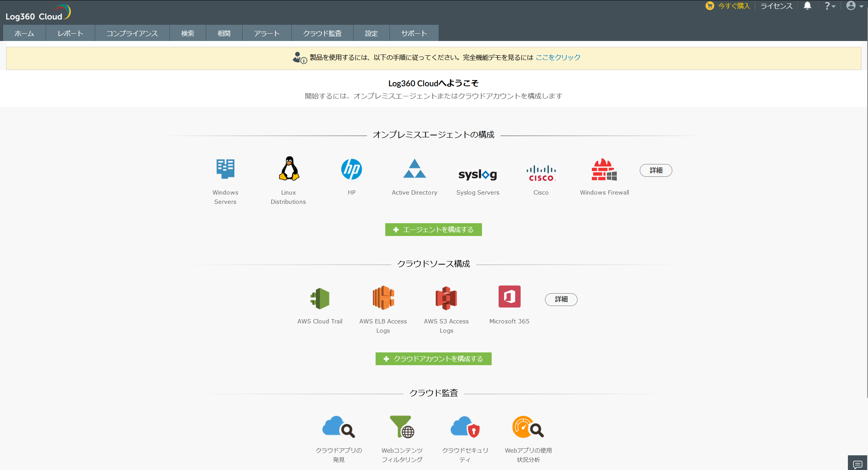
Task: Expand the help question mark dropdown
Action: (830, 6)
